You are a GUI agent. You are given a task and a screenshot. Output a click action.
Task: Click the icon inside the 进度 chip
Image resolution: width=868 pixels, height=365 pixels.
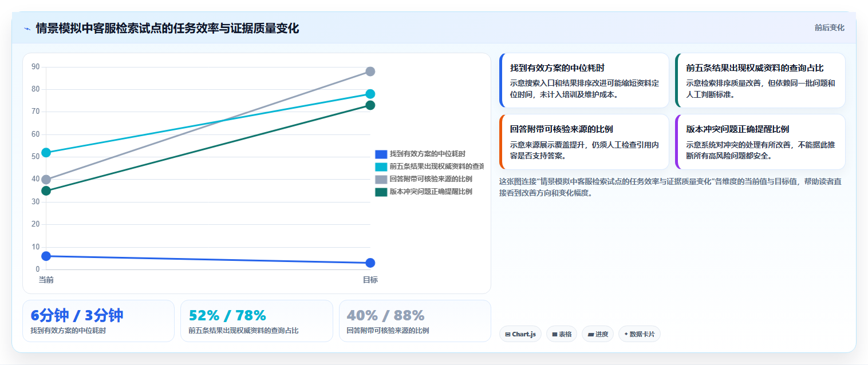(x=590, y=334)
